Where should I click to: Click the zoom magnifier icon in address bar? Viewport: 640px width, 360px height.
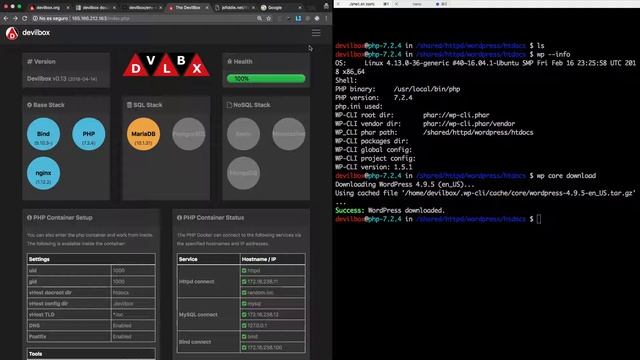(x=259, y=18)
